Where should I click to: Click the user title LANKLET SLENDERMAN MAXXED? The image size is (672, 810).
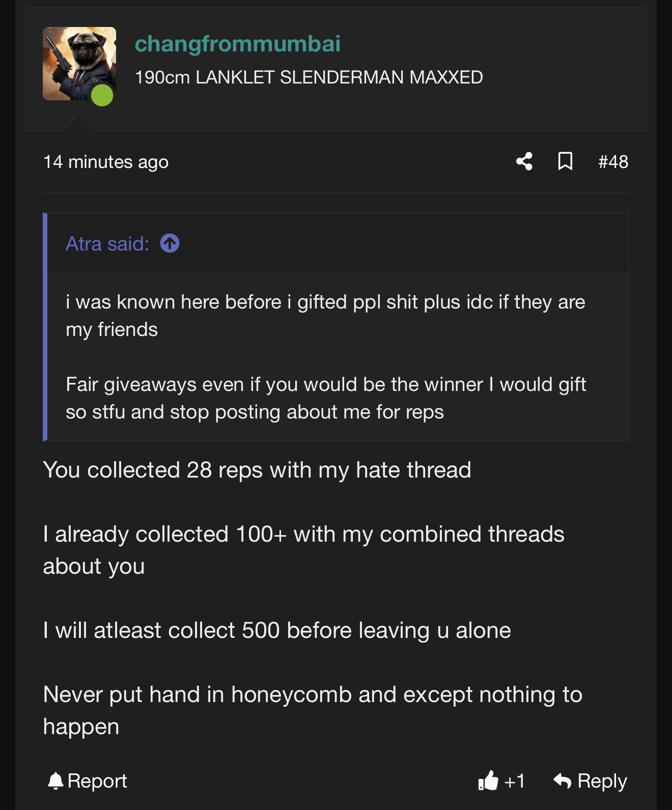click(309, 77)
